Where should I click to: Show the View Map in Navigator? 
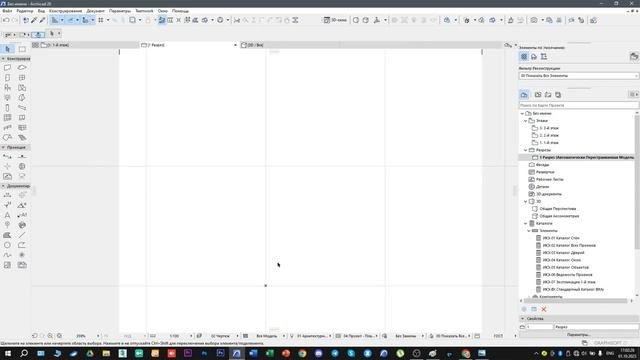538,95
